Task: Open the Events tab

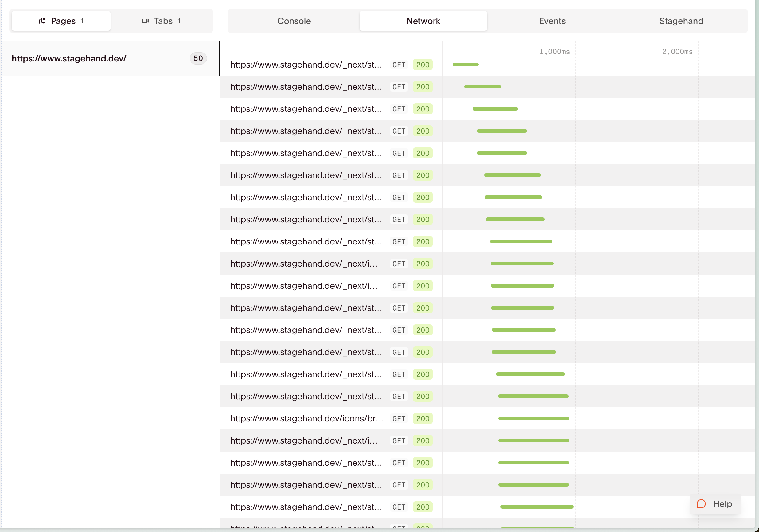Action: (x=552, y=21)
